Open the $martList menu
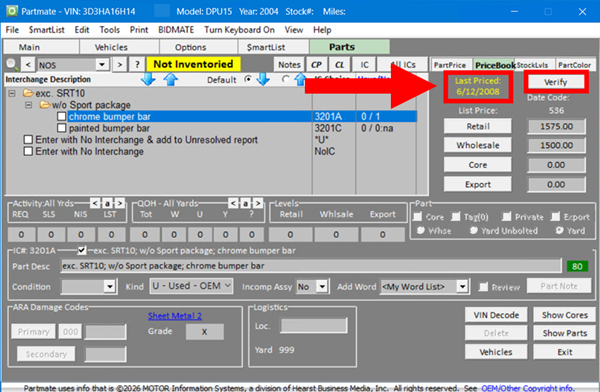Viewport: 600px width, 392px height. click(47, 30)
